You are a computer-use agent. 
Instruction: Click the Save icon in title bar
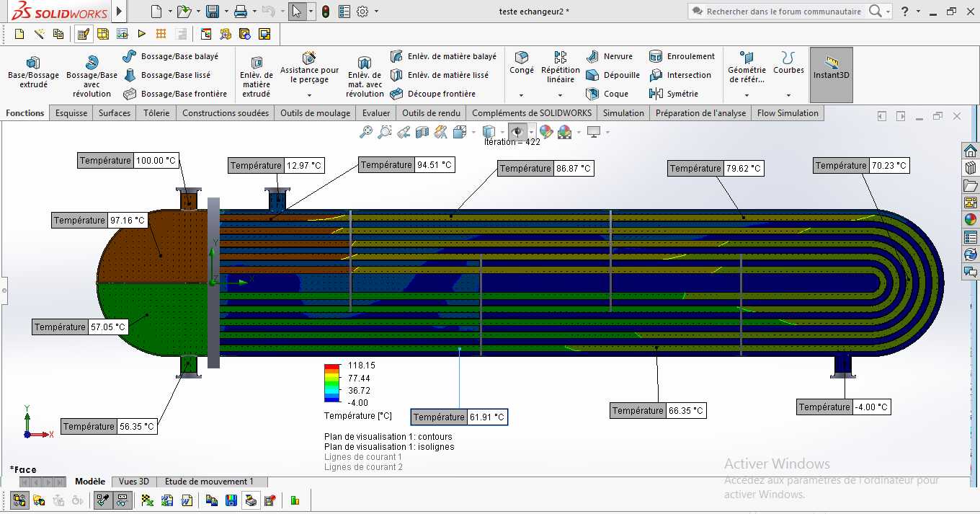[x=213, y=12]
